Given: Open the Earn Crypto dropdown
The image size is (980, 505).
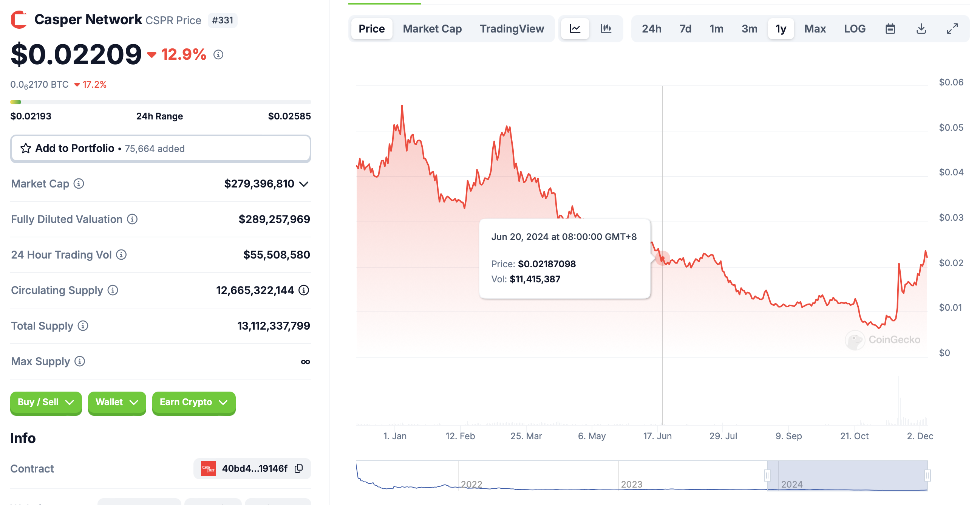Looking at the screenshot, I should click(x=193, y=402).
